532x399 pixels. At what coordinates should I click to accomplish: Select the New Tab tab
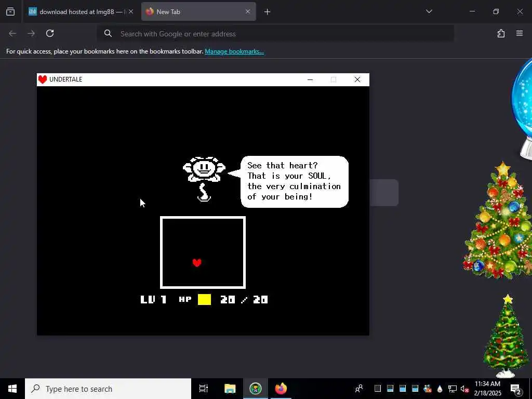(x=198, y=11)
